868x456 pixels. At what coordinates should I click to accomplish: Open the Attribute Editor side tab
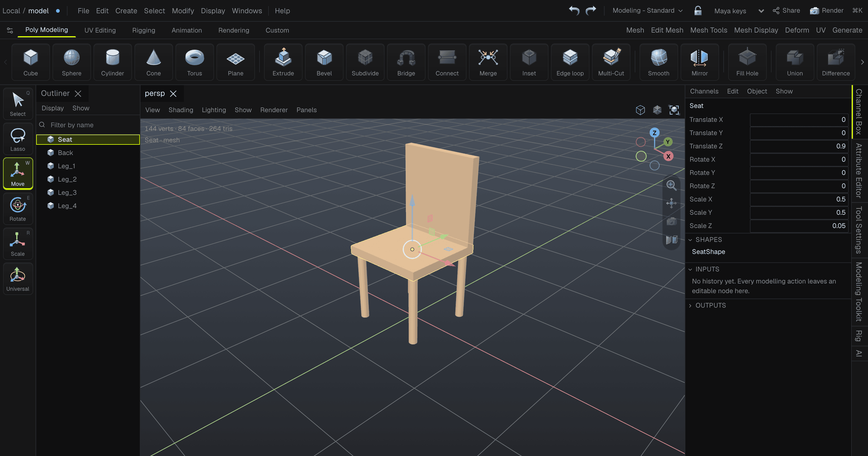859,171
